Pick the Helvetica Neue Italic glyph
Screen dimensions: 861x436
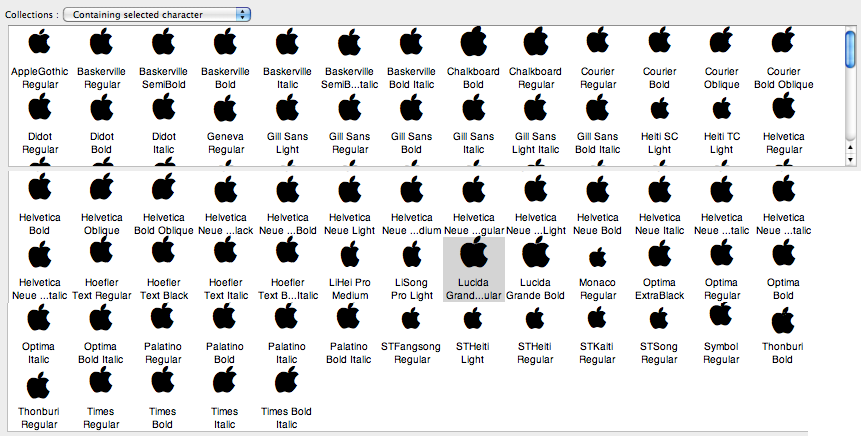pyautogui.click(x=659, y=190)
